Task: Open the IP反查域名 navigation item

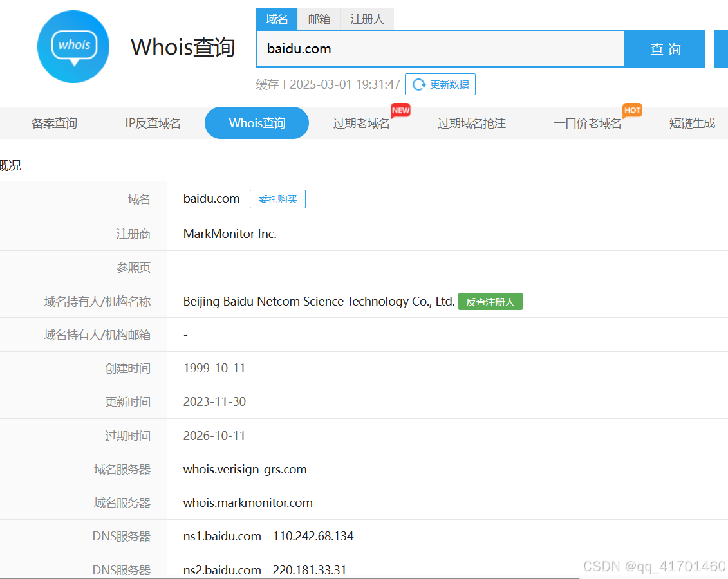Action: (x=153, y=124)
